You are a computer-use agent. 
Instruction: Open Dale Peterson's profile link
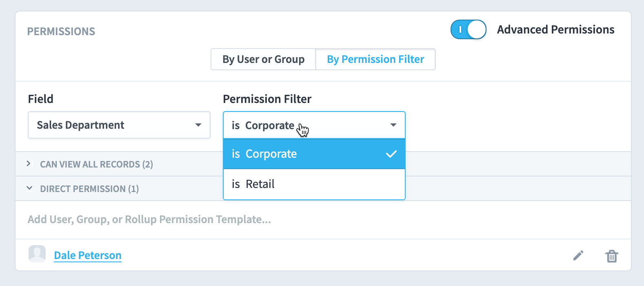(88, 255)
